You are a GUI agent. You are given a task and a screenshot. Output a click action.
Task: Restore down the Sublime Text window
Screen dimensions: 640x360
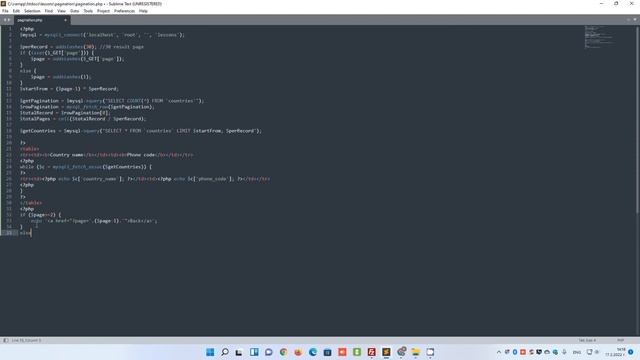[616, 3]
